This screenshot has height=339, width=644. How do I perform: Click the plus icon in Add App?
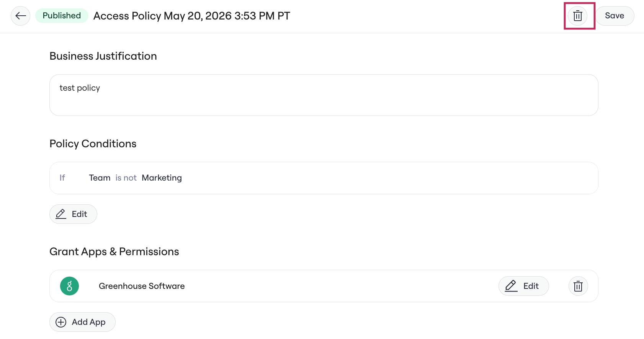[x=61, y=322]
